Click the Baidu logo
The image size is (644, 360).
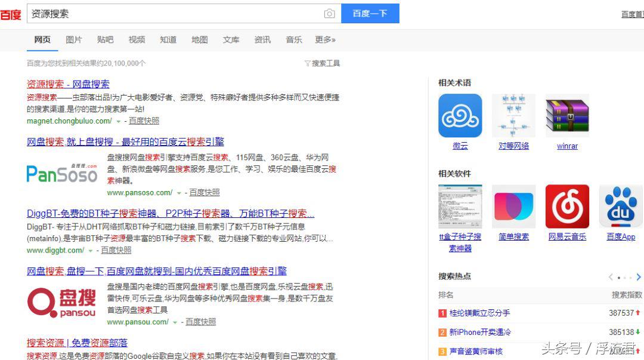(x=10, y=14)
